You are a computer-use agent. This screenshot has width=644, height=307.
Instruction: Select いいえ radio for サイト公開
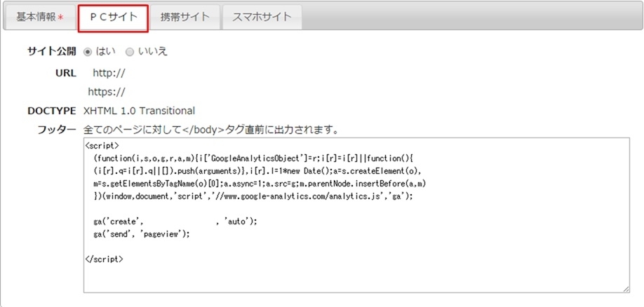point(130,52)
